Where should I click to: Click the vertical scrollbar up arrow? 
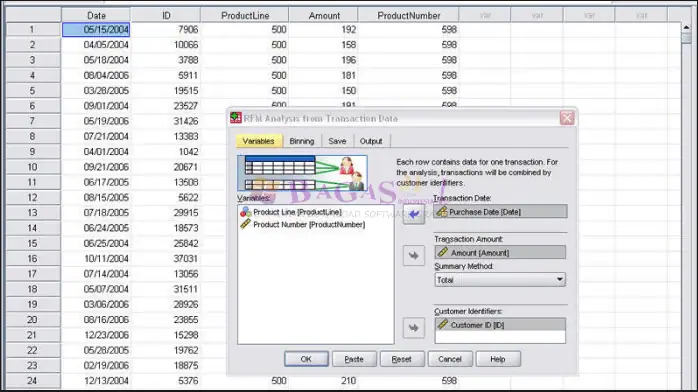click(686, 28)
